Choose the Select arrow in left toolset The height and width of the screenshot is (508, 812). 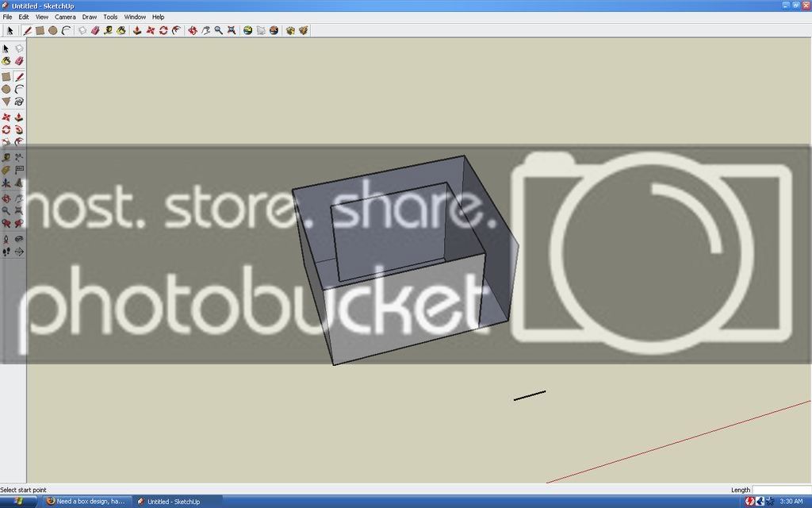[x=6, y=48]
